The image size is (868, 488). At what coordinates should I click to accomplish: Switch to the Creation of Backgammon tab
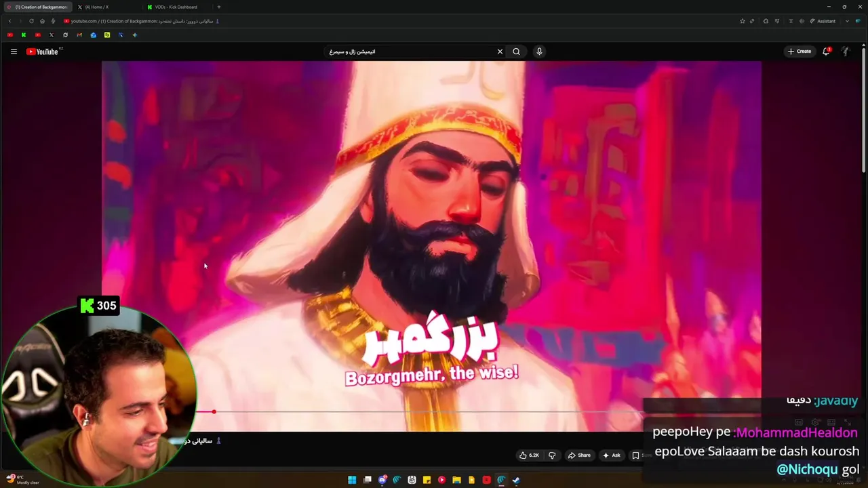pyautogui.click(x=38, y=7)
